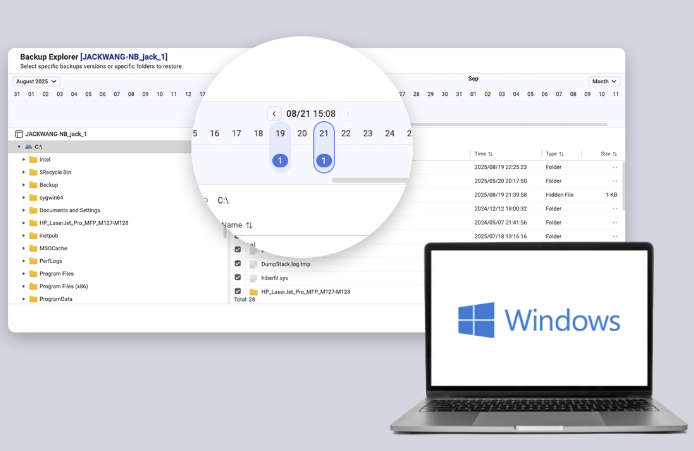Select day 22 on magnified timeline
This screenshot has width=694, height=451.
click(346, 133)
